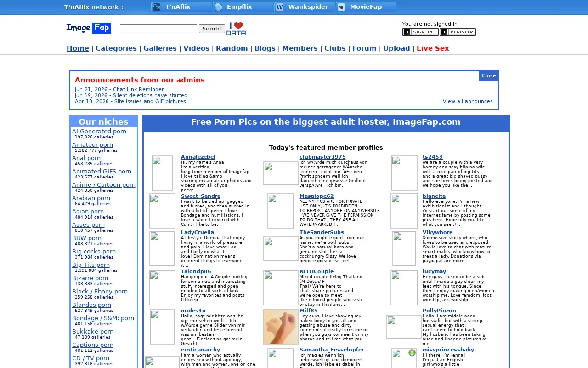
Task: Open the Silent deletions have started announcement
Action: pyautogui.click(x=131, y=95)
